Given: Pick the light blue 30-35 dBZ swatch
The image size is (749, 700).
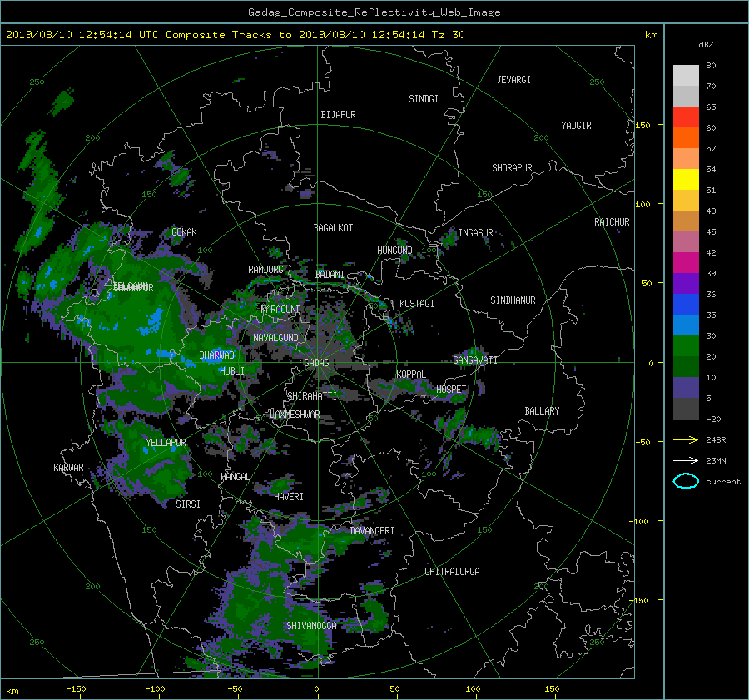Looking at the screenshot, I should coord(686,325).
